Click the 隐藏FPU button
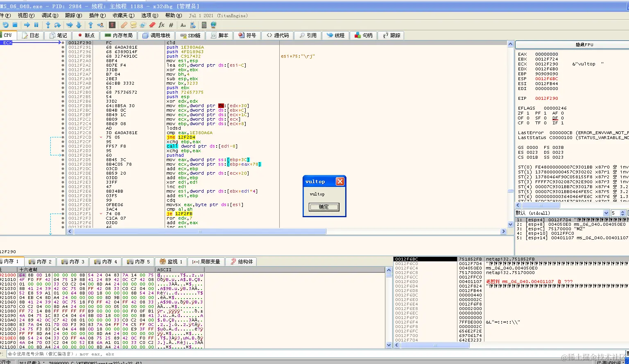The width and height of the screenshot is (629, 364). click(x=584, y=45)
